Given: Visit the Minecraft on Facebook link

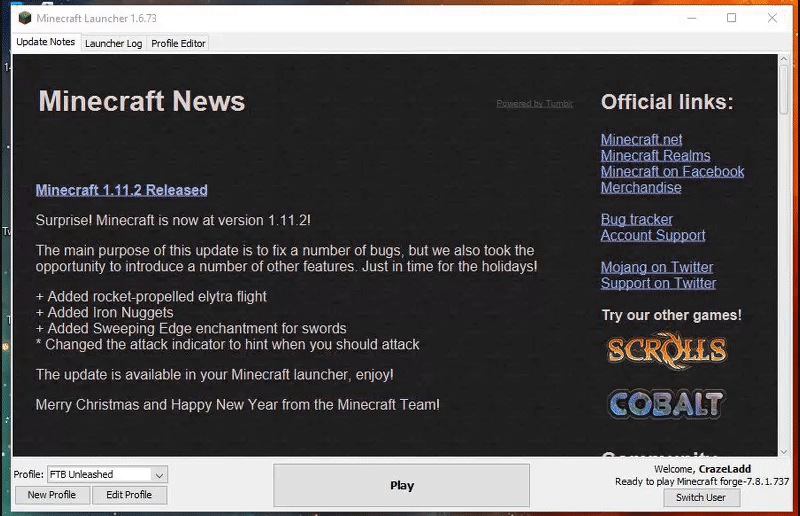Looking at the screenshot, I should 672,171.
